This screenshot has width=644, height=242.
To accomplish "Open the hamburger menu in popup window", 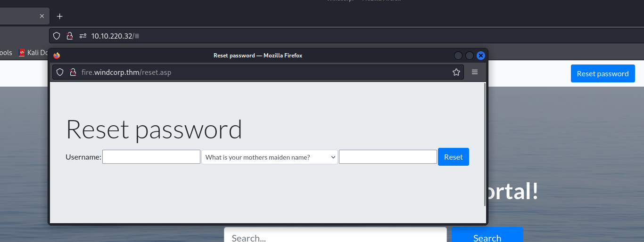I will click(x=475, y=72).
